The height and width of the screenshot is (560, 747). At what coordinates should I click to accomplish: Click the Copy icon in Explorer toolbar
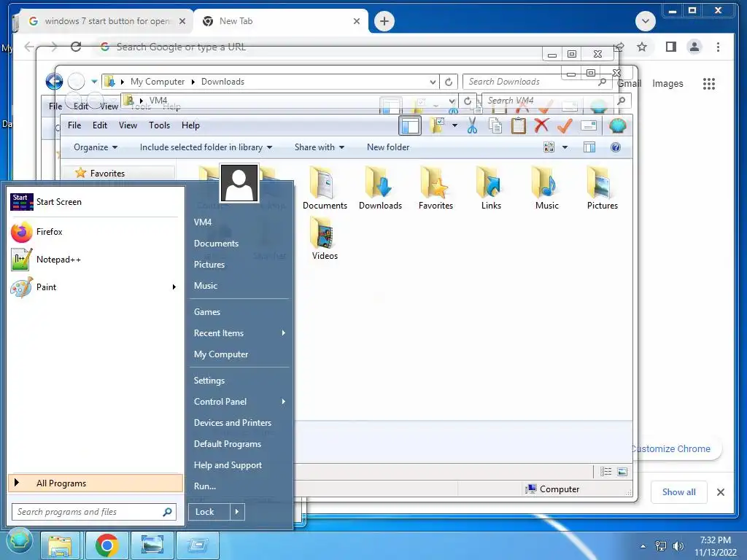495,125
